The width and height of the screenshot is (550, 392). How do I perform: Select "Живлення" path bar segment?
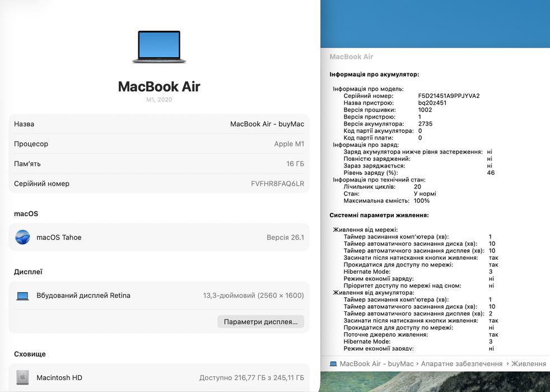pyautogui.click(x=528, y=364)
